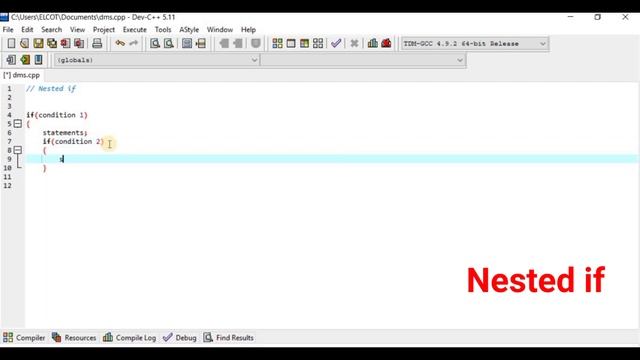Click the red Delete Profiling Information icon

386,43
